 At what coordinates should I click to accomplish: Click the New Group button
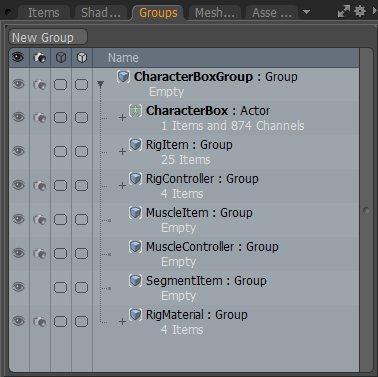click(x=48, y=37)
